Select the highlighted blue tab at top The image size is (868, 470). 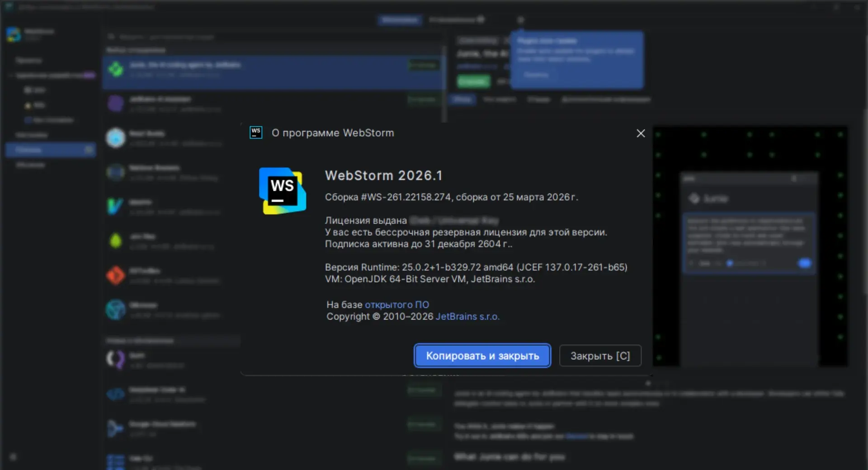pos(400,20)
